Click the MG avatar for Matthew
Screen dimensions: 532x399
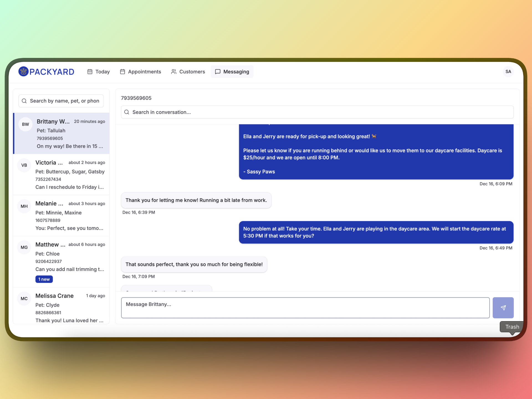24,247
